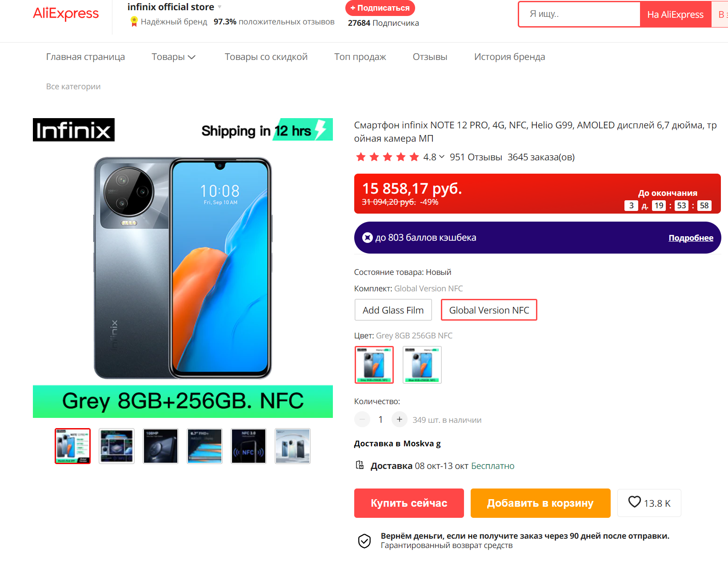Click the delivery package icon
Screen dimensions: 728x564
[x=360, y=465]
